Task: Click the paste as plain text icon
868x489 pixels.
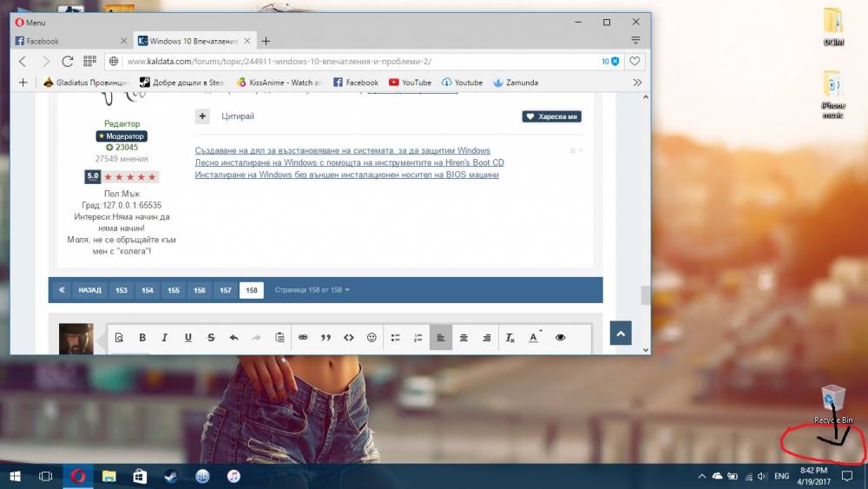Action: (279, 337)
